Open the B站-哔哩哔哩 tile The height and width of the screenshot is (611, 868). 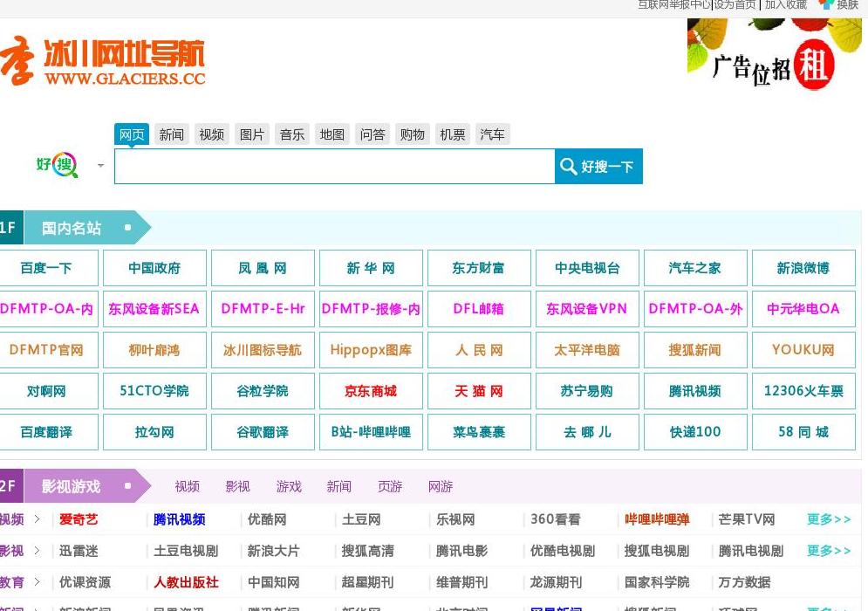click(371, 432)
